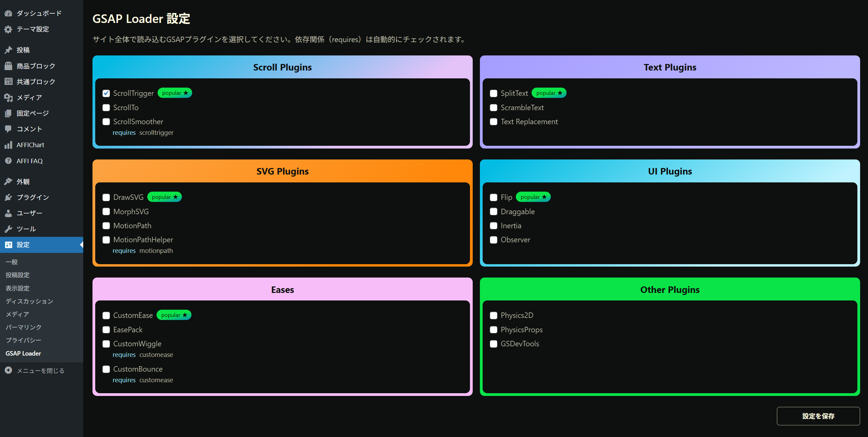868x437 pixels.
Task: Click the 固定ページ pages icon
Action: click(8, 113)
